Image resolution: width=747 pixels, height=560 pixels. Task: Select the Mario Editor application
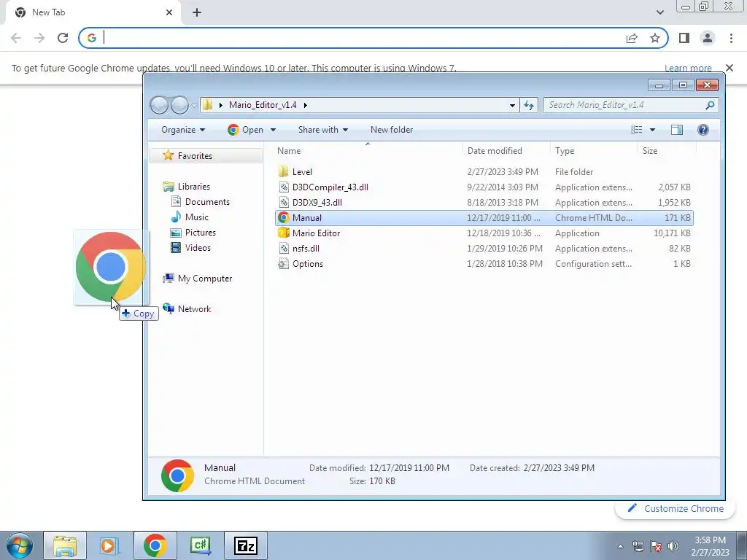coord(484,233)
